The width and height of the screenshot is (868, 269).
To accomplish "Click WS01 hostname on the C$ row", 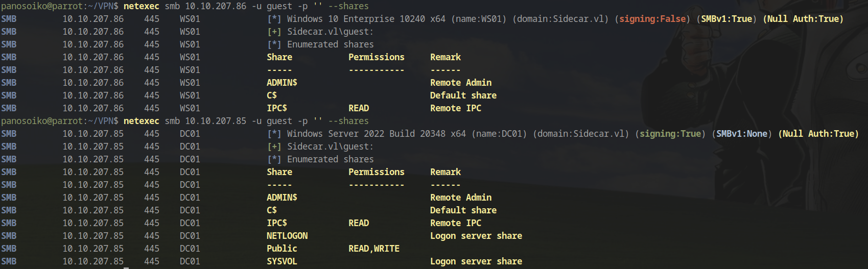I will 190,95.
